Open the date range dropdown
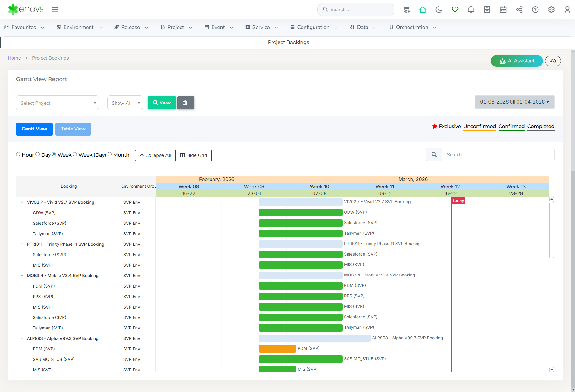Image resolution: width=575 pixels, height=392 pixels. tap(515, 102)
